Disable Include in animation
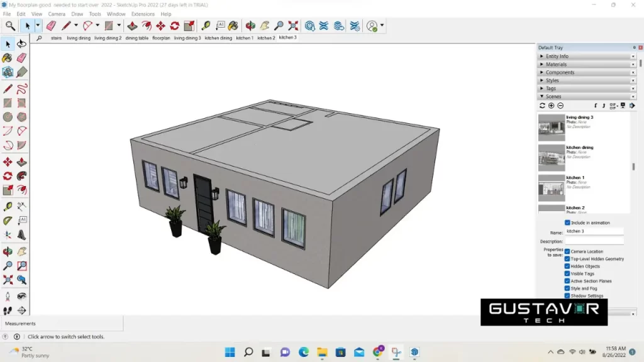644x362 pixels. click(567, 222)
